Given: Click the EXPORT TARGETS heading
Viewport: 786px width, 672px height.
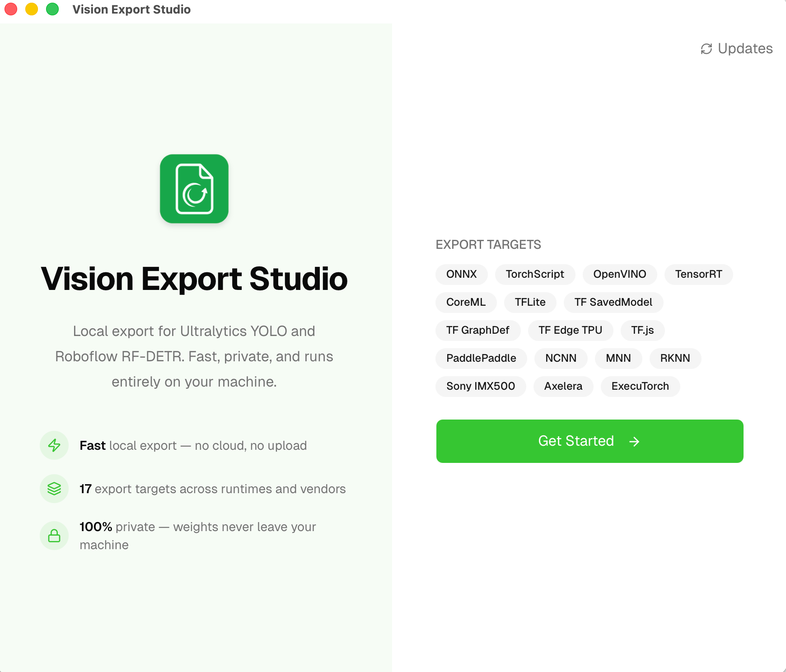Looking at the screenshot, I should point(488,245).
